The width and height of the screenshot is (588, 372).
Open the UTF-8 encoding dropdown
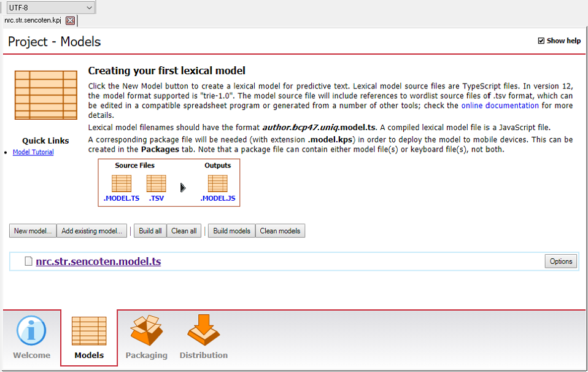tap(50, 7)
